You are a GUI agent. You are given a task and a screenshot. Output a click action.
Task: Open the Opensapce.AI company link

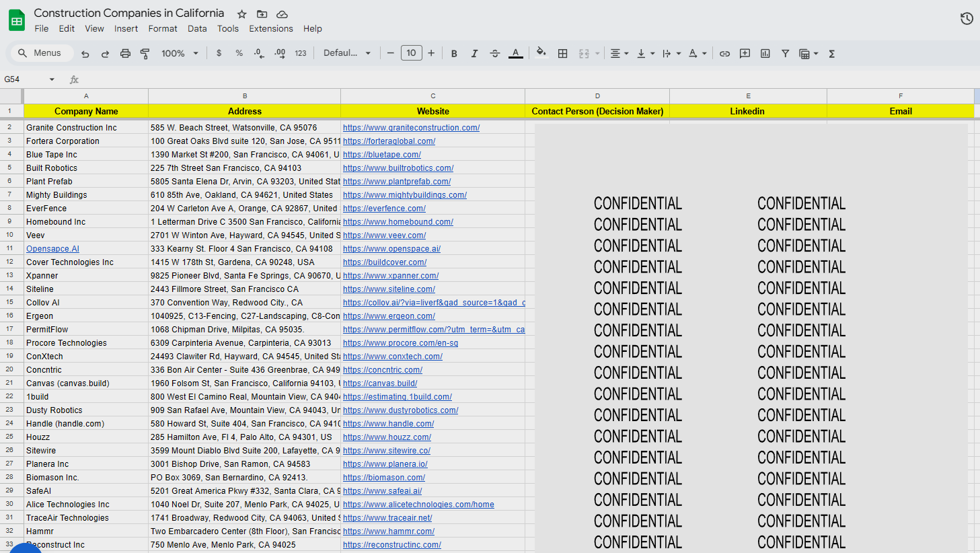pyautogui.click(x=52, y=249)
